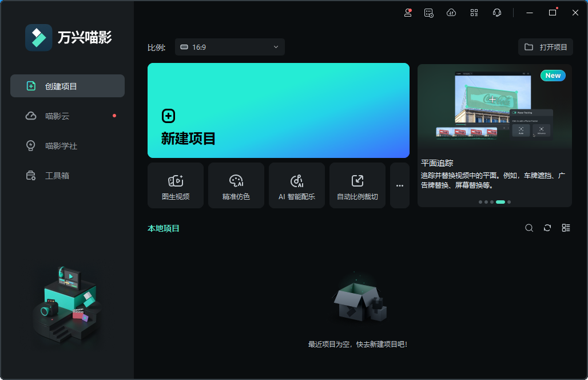This screenshot has height=380, width=588.
Task: Click the 打开项目 button
Action: tap(546, 47)
